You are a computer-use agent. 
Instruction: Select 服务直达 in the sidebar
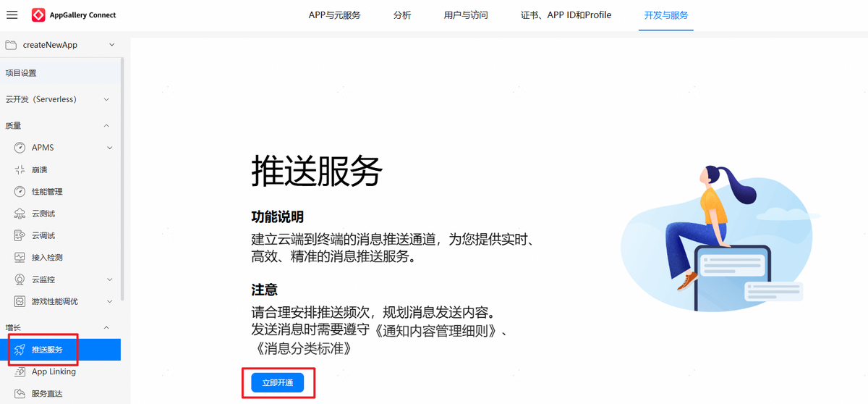tap(47, 394)
